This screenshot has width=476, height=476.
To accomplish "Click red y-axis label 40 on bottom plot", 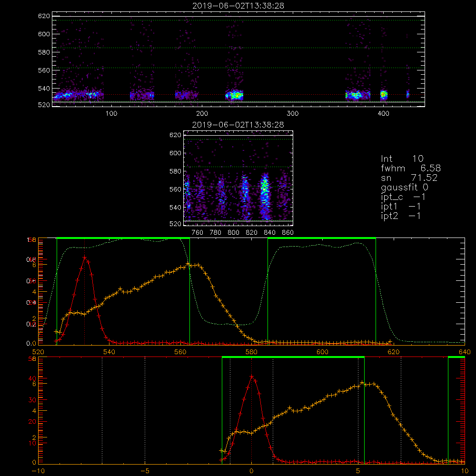I will [32, 378].
